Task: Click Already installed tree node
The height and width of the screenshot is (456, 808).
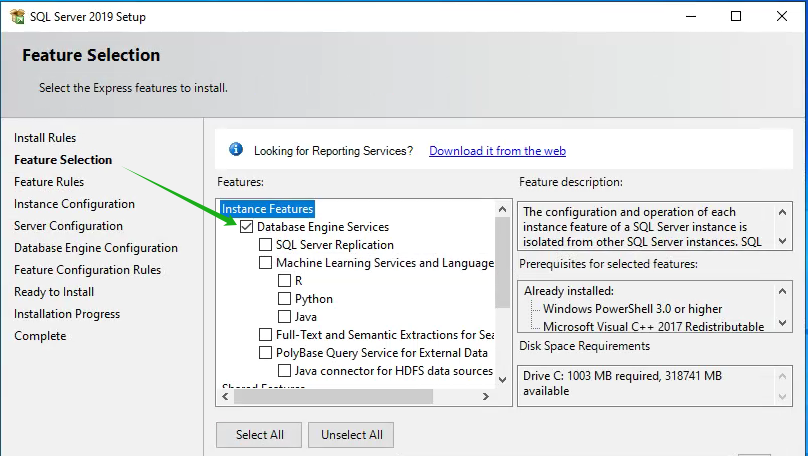Action: (569, 291)
